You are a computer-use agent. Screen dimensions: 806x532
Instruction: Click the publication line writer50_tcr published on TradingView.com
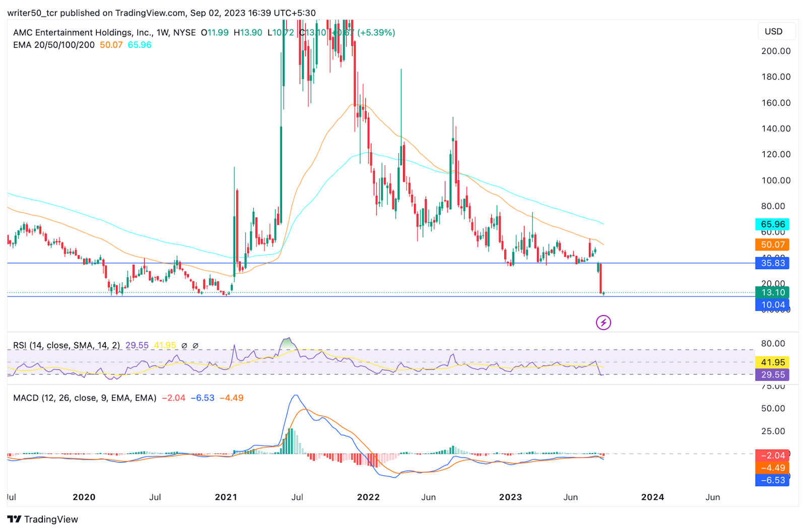coord(161,13)
